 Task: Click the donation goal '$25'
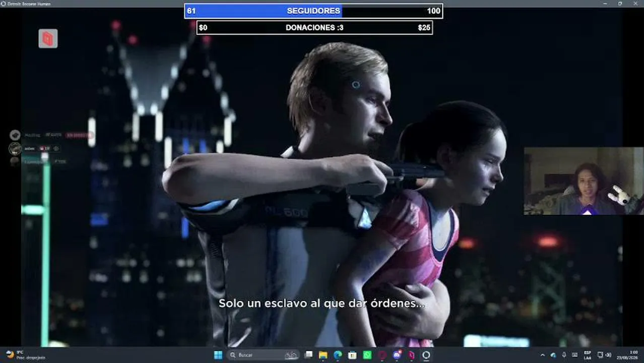tap(424, 27)
